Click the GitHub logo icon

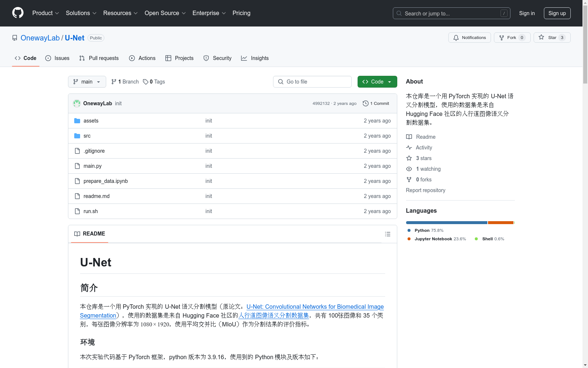[18, 13]
